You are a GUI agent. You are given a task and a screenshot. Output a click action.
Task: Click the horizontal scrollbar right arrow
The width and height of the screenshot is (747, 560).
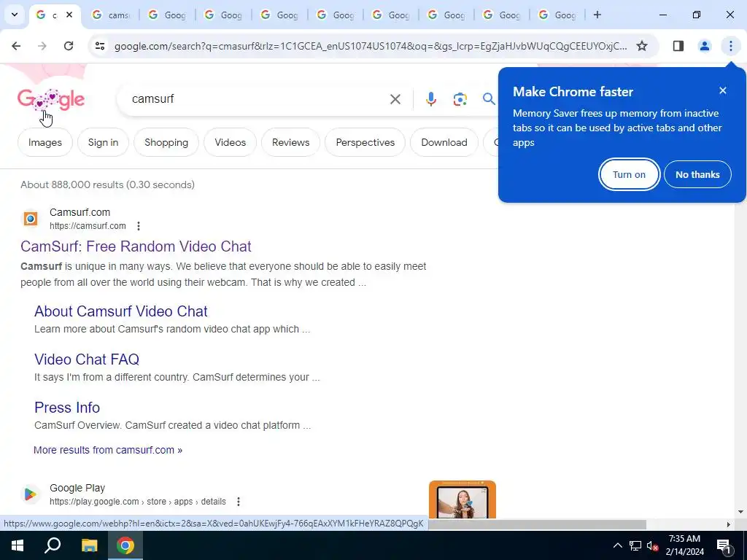(x=729, y=524)
